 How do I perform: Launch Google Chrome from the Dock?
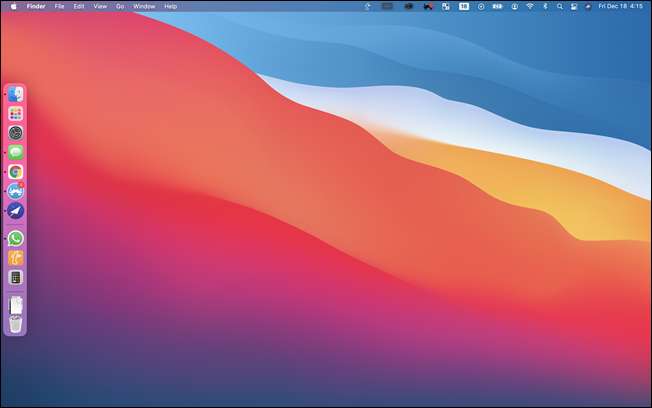click(16, 171)
